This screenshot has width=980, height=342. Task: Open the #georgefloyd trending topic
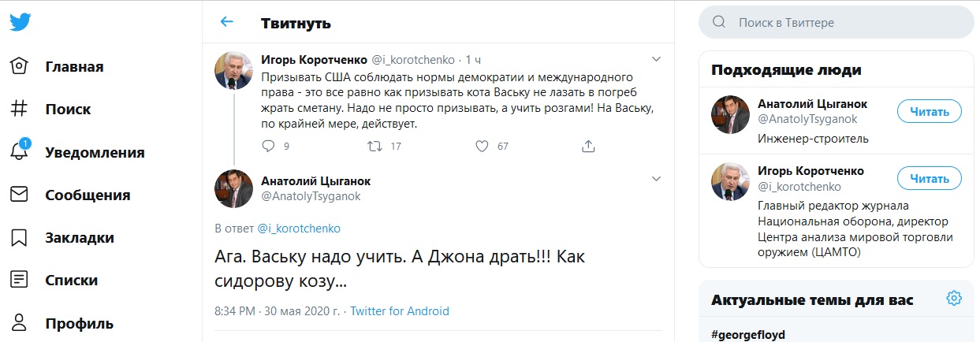click(x=748, y=334)
